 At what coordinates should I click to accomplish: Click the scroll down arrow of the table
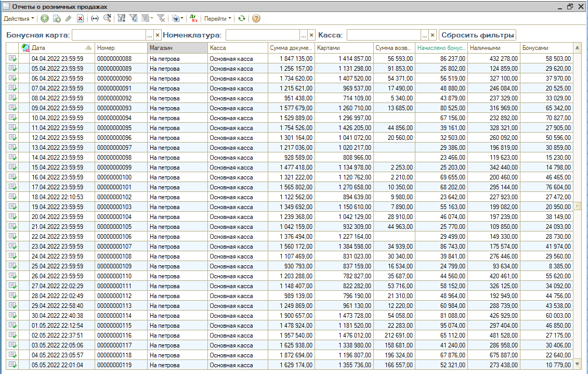(x=577, y=363)
